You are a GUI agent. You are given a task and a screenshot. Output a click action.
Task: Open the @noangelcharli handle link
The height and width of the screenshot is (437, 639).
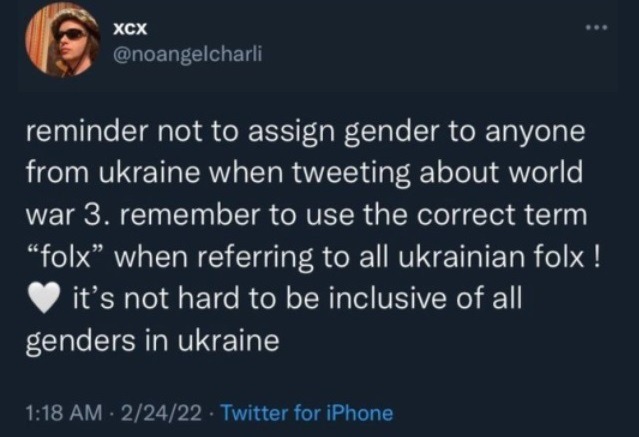(189, 56)
